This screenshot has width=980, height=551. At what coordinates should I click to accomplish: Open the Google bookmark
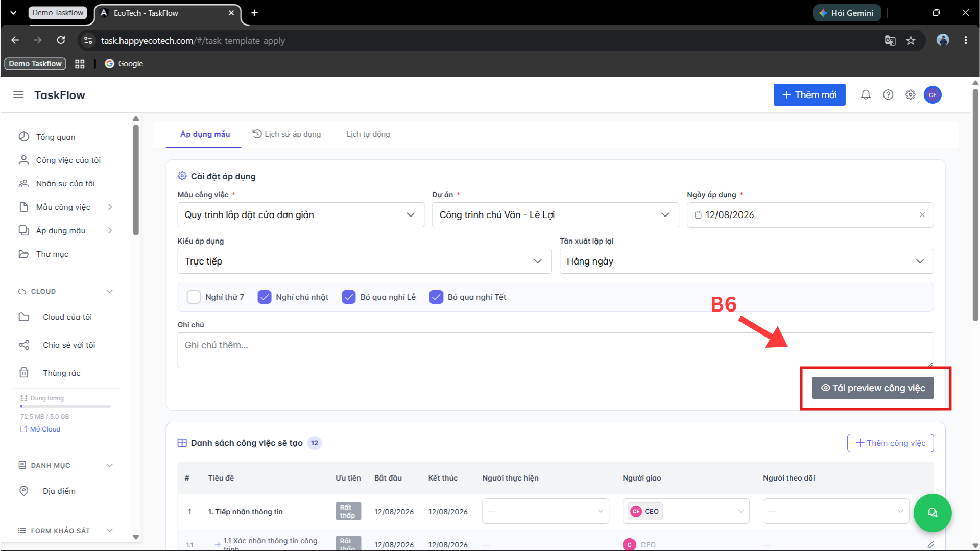pos(124,64)
